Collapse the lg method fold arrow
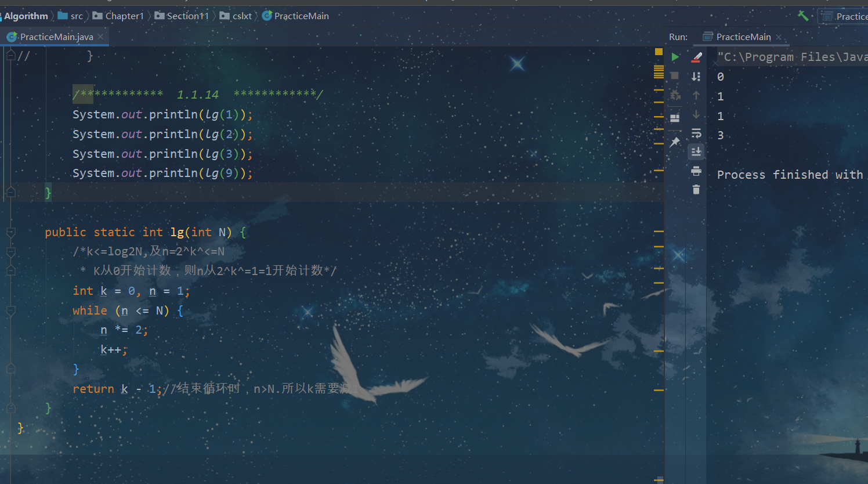868x484 pixels. point(10,231)
